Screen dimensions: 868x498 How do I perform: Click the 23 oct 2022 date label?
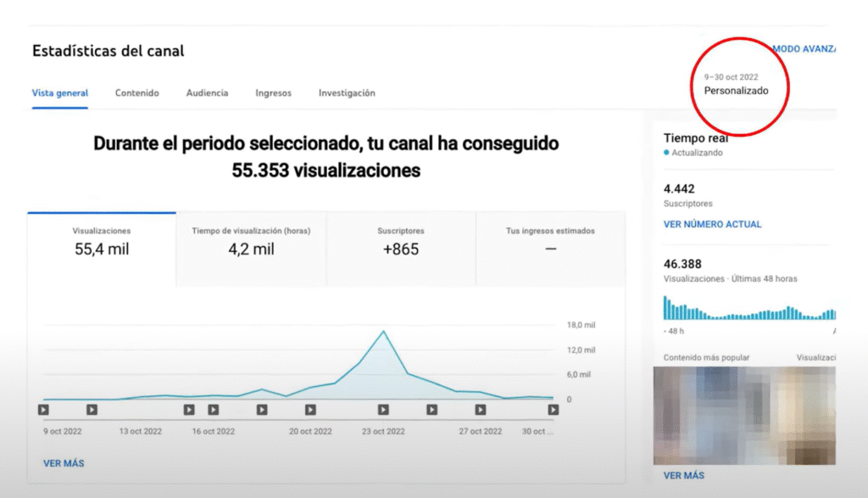(383, 432)
